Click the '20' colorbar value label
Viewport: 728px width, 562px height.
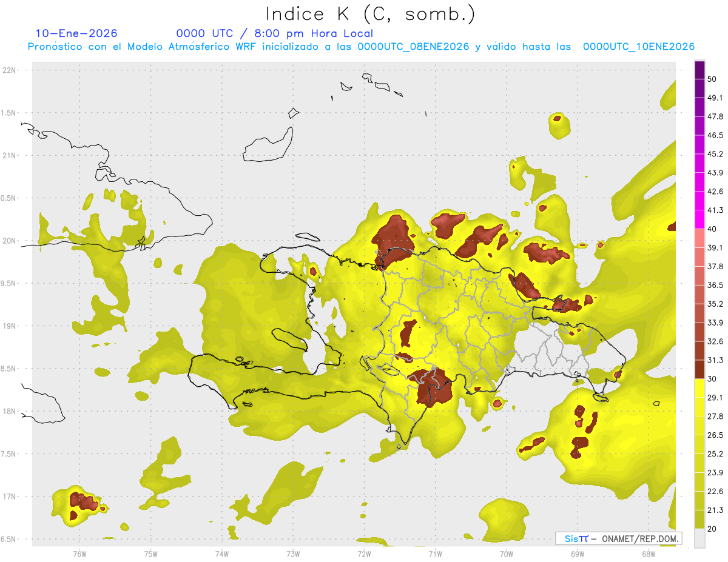click(x=712, y=529)
